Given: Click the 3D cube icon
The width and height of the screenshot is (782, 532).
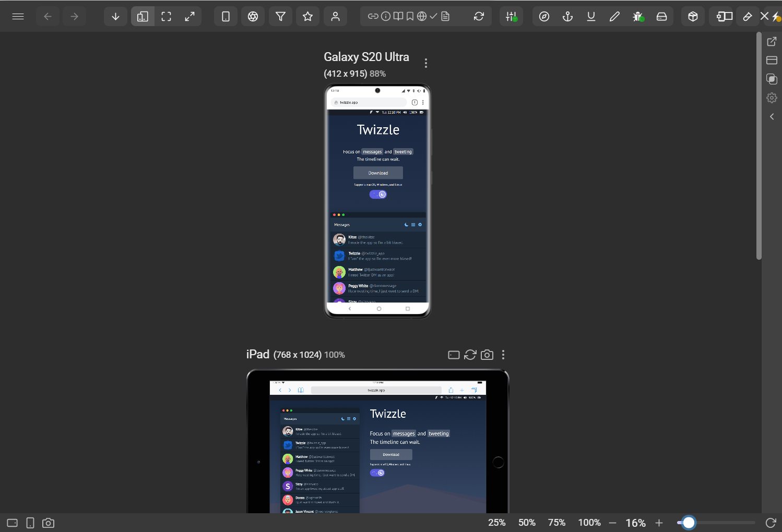Looking at the screenshot, I should point(693,16).
